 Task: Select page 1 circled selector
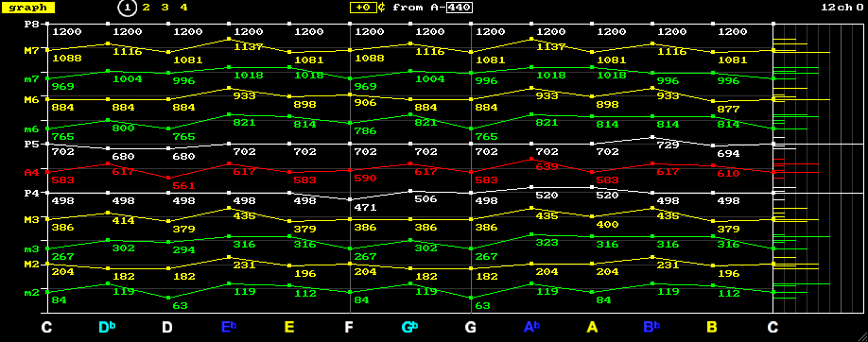128,8
